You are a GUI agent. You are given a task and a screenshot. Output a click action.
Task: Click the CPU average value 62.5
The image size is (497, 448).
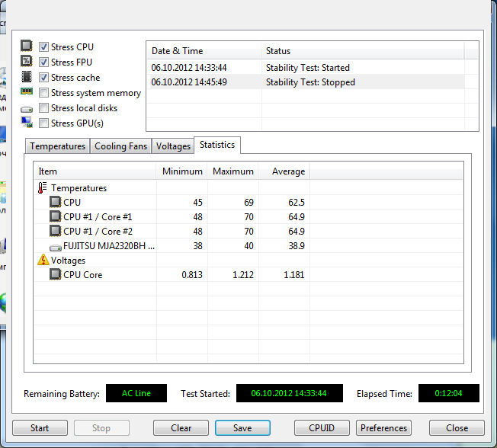(297, 202)
